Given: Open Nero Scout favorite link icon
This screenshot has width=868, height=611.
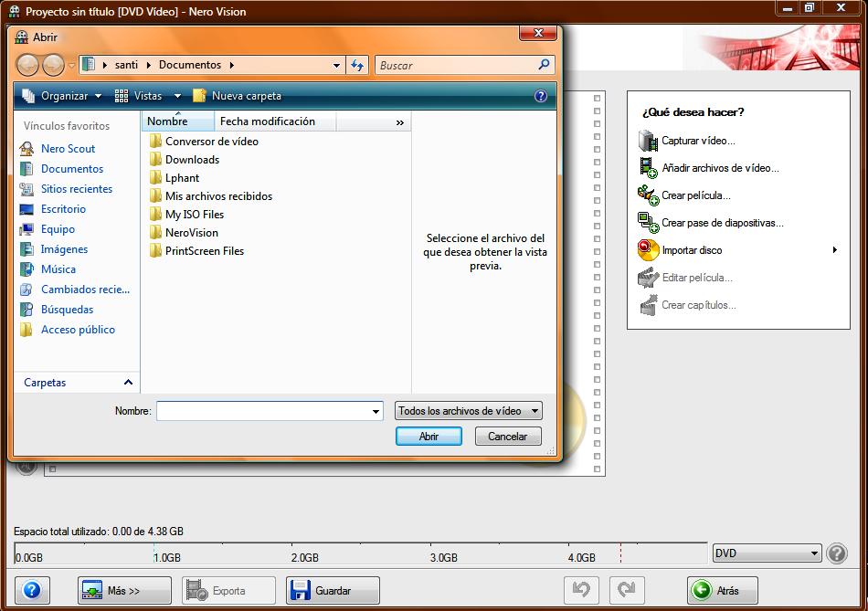Looking at the screenshot, I should coord(26,148).
